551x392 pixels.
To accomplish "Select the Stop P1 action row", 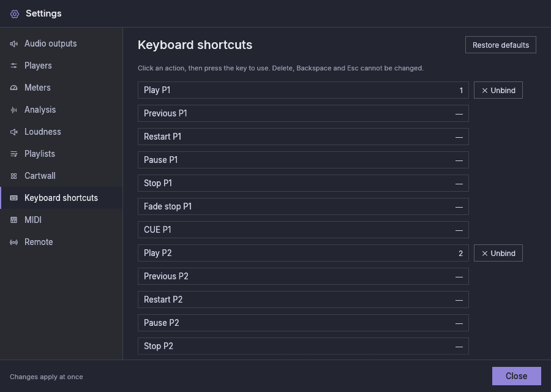I will coord(303,183).
